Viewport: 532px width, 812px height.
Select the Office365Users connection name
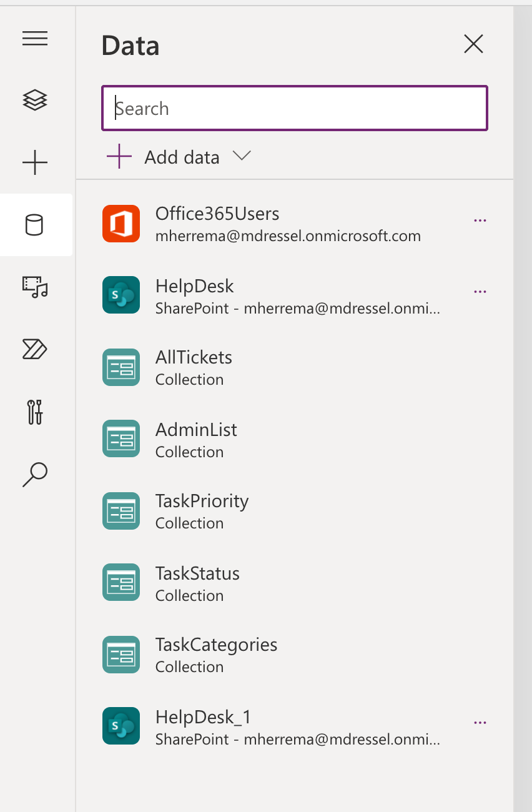point(217,214)
